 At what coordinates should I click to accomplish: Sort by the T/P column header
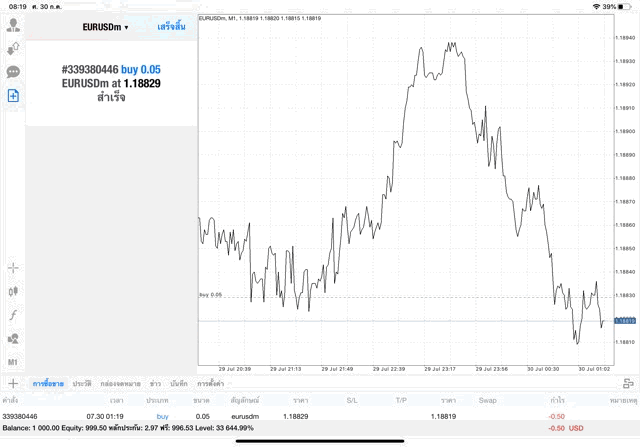tap(401, 400)
